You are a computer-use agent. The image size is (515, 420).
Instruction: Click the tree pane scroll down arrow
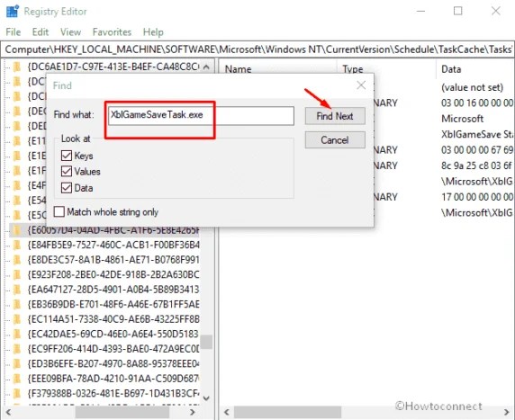[206, 398]
